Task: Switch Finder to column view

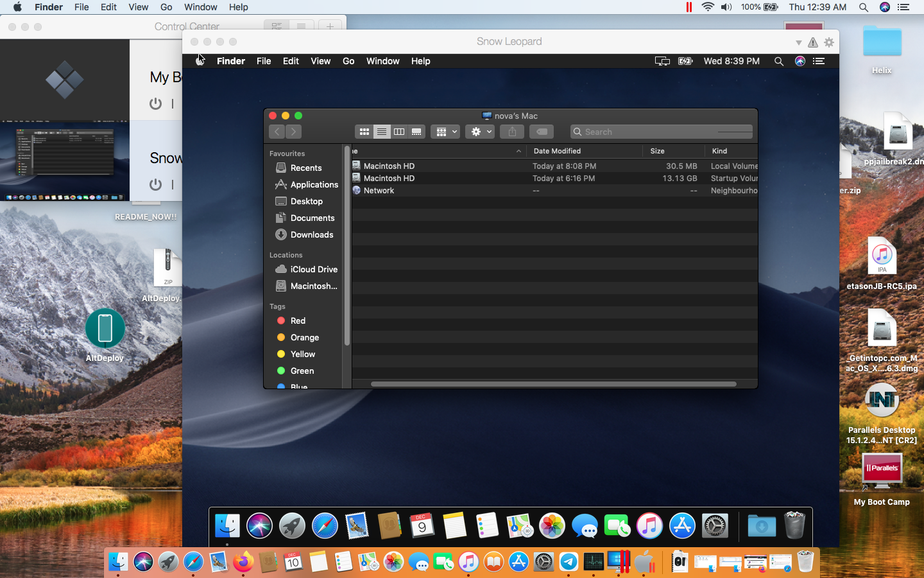Action: coord(399,132)
